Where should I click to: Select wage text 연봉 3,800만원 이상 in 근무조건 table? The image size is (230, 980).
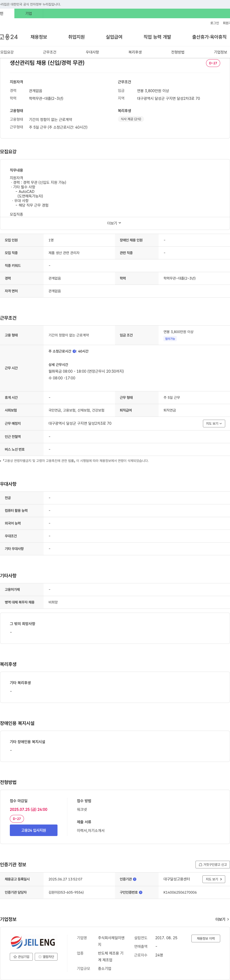click(178, 332)
